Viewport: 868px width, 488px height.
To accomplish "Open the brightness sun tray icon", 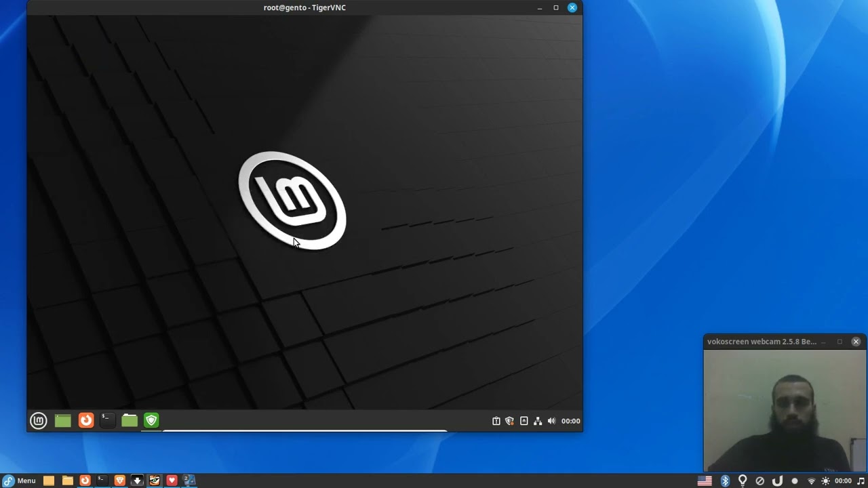I will coord(825,481).
